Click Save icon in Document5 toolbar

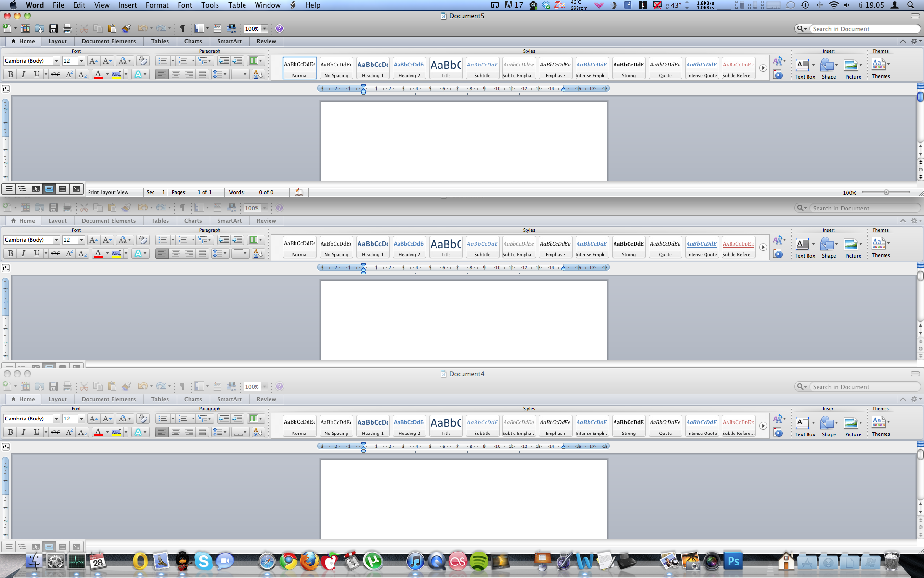tap(53, 28)
